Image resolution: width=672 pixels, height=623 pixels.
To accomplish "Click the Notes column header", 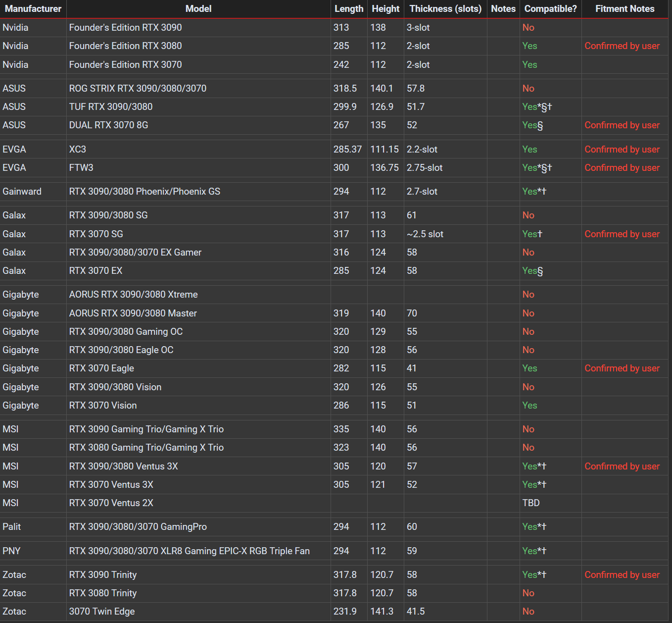I will pyautogui.click(x=503, y=9).
